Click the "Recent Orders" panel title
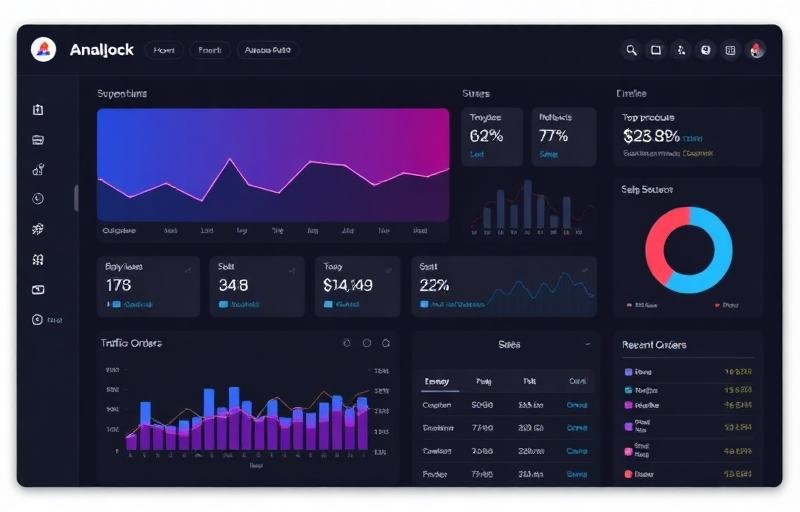Image resolution: width=800 pixels, height=512 pixels. tap(654, 345)
